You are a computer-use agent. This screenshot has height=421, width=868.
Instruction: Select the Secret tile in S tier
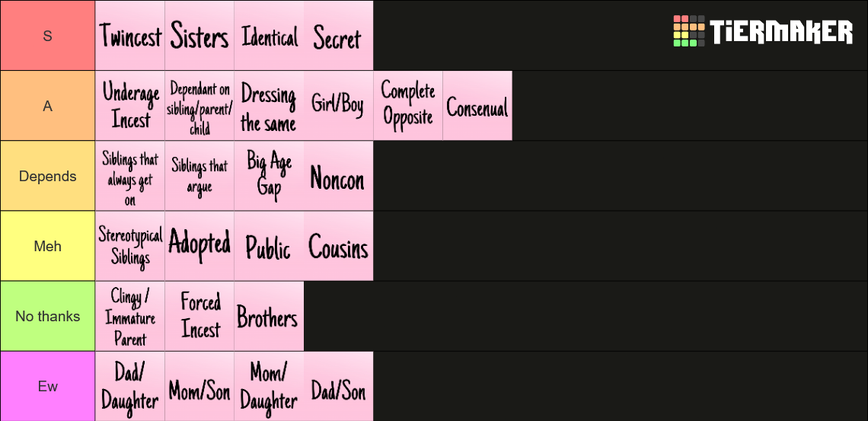click(x=338, y=36)
